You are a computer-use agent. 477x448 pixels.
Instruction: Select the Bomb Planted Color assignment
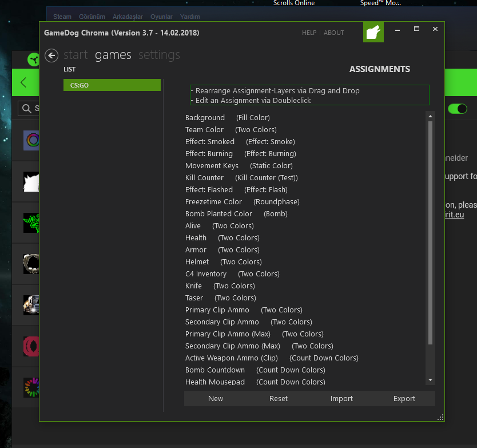tap(236, 213)
